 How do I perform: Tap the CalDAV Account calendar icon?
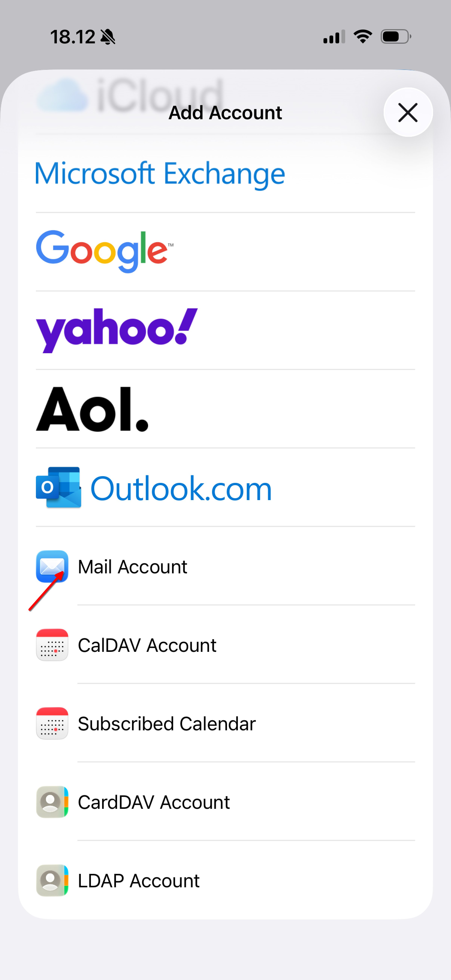point(52,645)
